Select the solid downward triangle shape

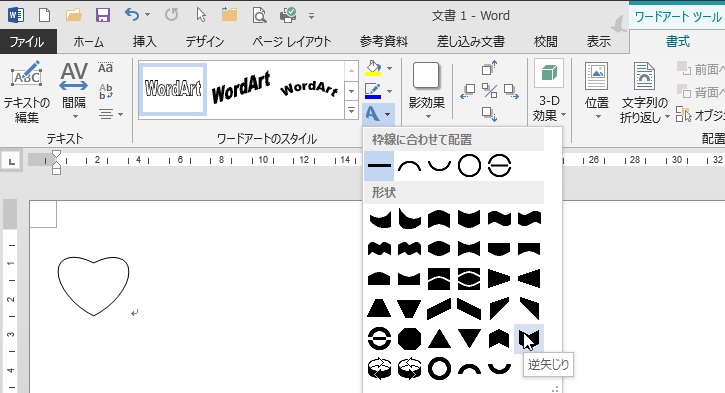469,339
